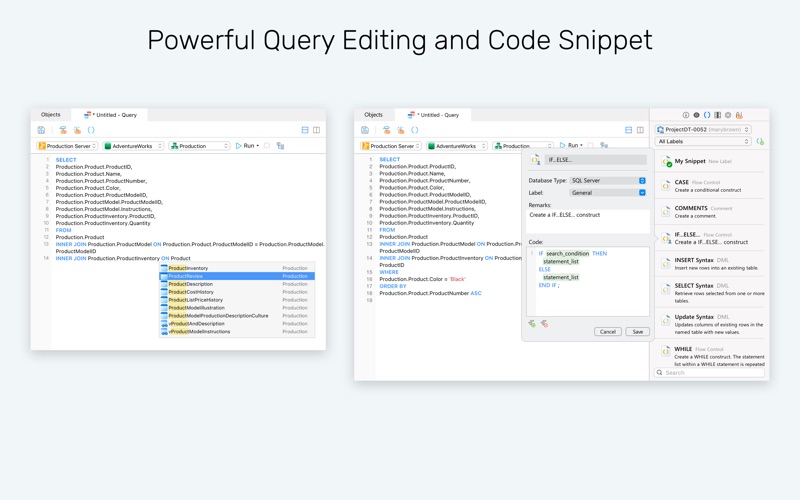Screen dimensions: 800x500
Task: Choose ProductDescription autocomplete suggestion
Action: (237, 284)
